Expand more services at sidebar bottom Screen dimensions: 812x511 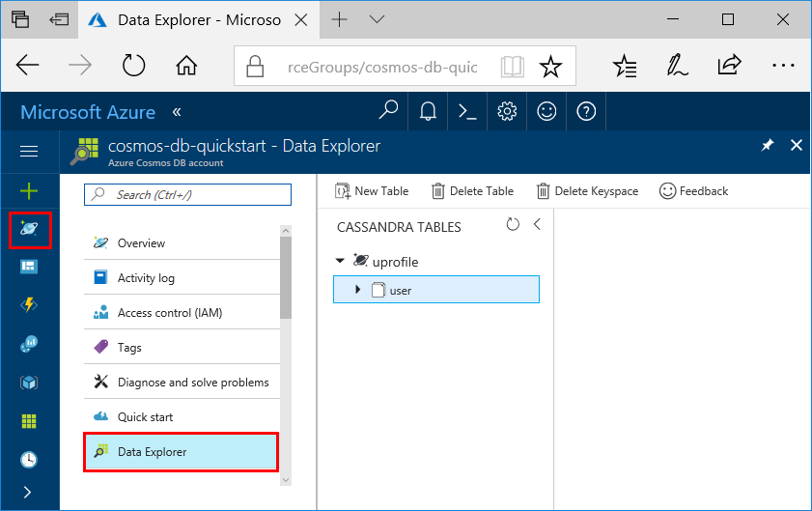[x=28, y=492]
